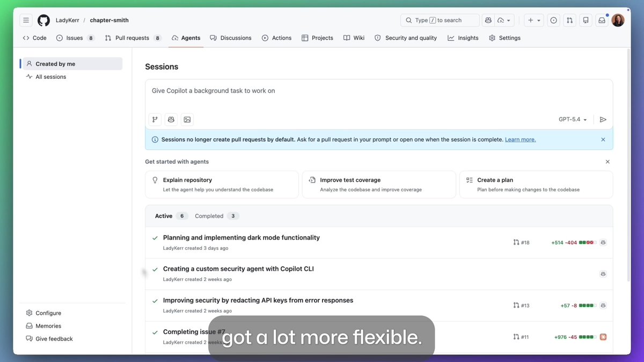Show the Completed sessions tab

point(217,216)
